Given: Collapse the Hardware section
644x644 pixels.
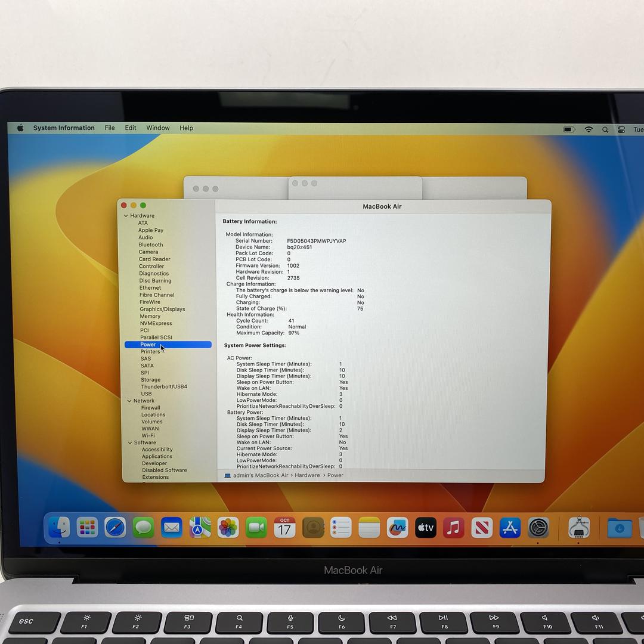Looking at the screenshot, I should click(x=126, y=216).
